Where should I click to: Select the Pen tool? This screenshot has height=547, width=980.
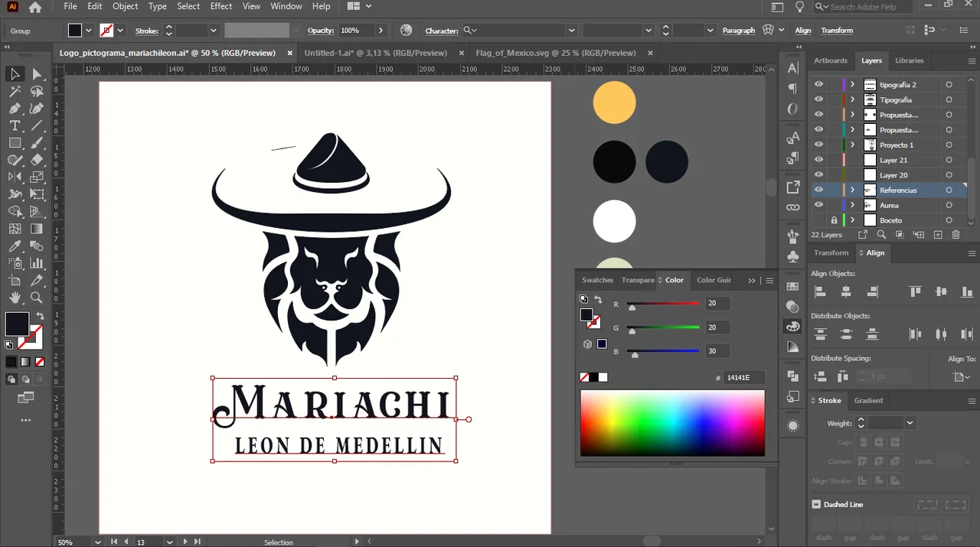coord(15,109)
